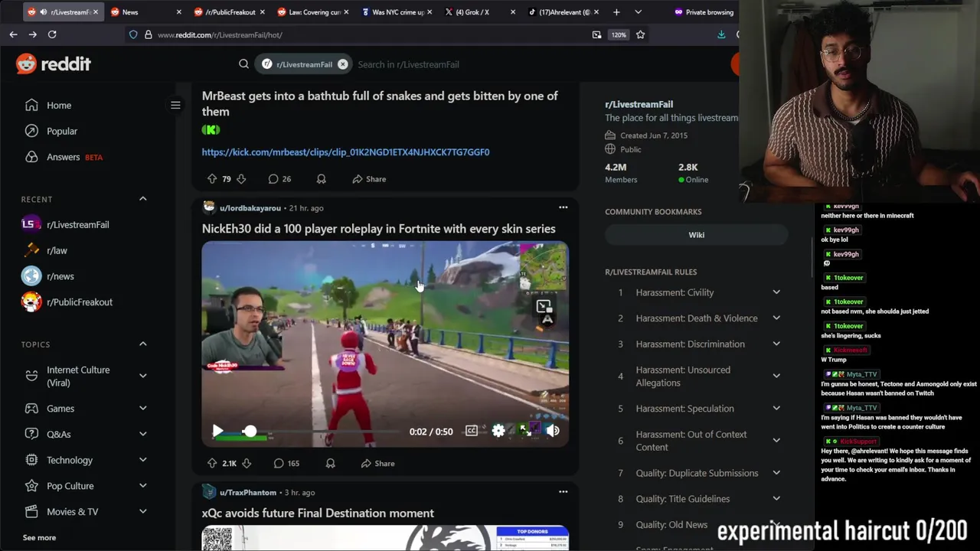Image resolution: width=980 pixels, height=551 pixels.
Task: Click the Reddit logo home link
Action: [x=54, y=64]
